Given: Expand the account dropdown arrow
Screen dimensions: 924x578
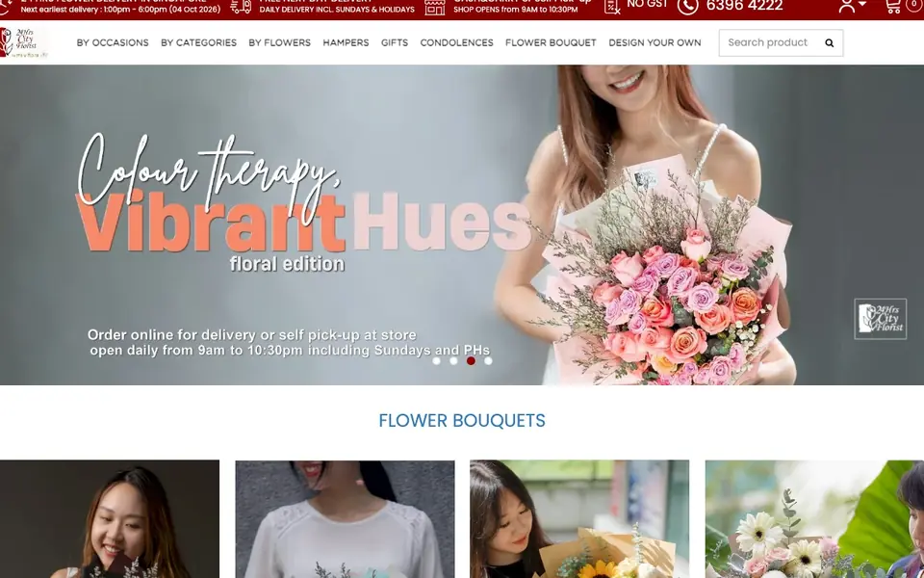Looking at the screenshot, I should 862,4.
